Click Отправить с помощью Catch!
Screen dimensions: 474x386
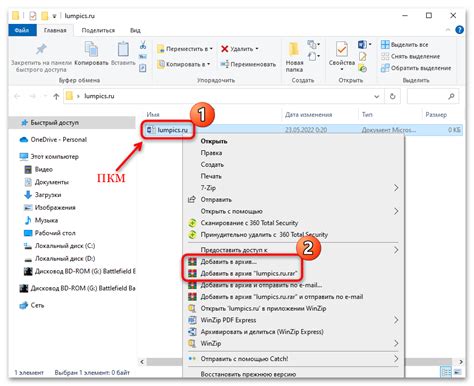tap(244, 359)
